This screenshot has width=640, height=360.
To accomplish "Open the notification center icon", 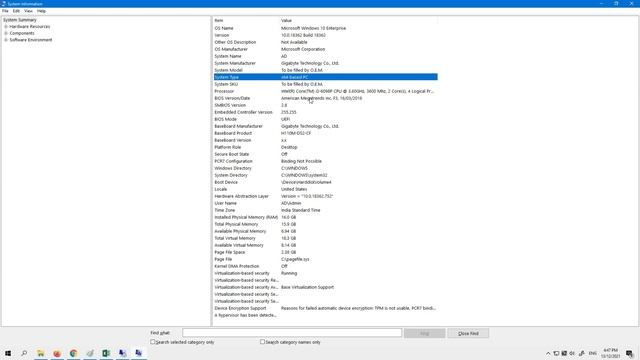I will pos(630,353).
